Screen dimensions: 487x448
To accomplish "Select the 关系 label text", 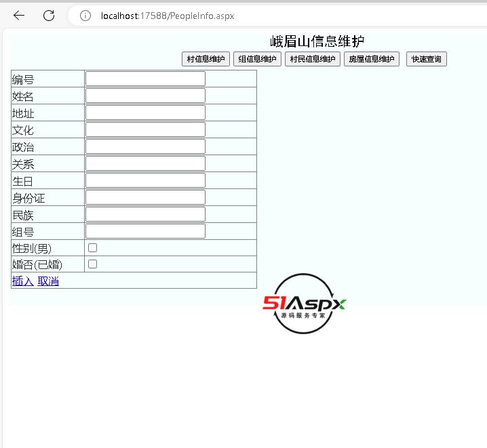I will 23,165.
